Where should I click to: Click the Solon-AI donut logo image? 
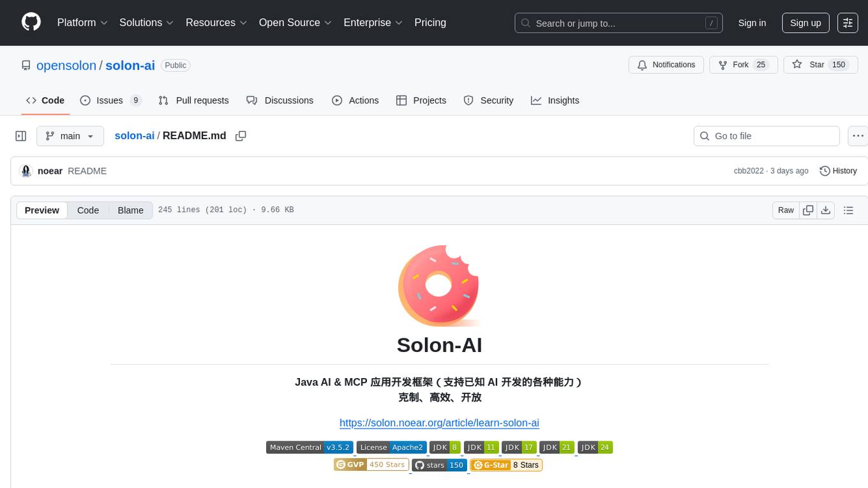point(439,285)
